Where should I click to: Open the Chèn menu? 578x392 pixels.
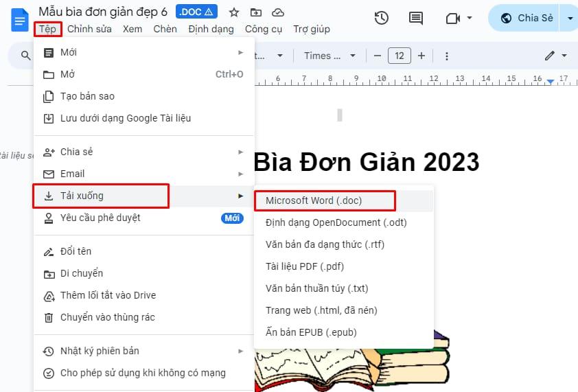(x=165, y=29)
